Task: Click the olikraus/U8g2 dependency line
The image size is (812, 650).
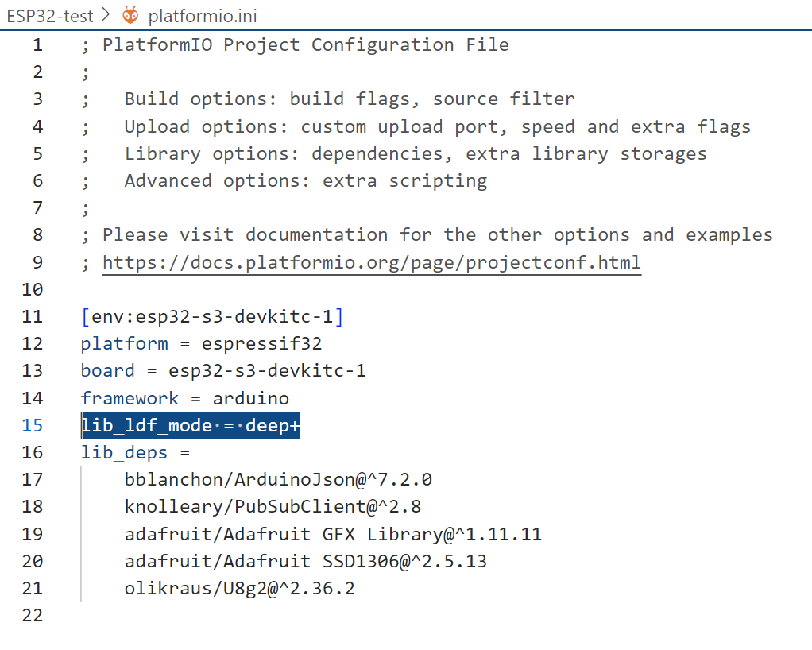Action: pyautogui.click(x=240, y=588)
